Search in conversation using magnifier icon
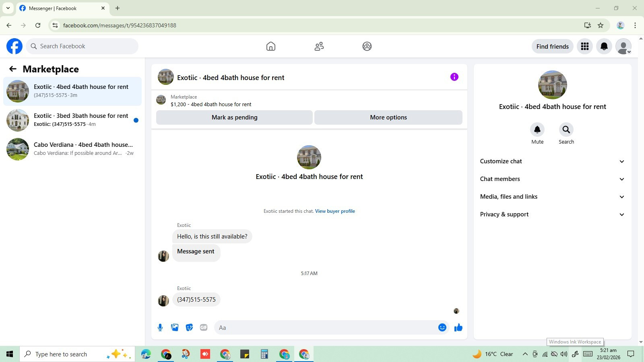644x362 pixels. (x=566, y=130)
